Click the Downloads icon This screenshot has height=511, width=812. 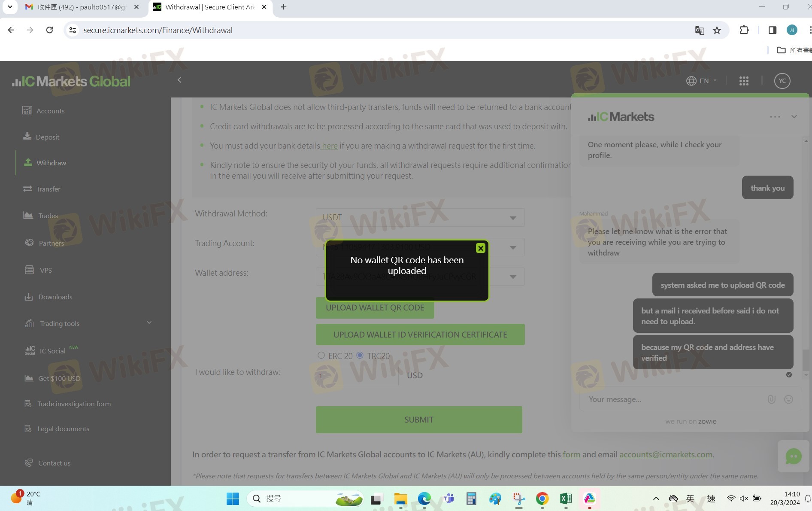(29, 297)
